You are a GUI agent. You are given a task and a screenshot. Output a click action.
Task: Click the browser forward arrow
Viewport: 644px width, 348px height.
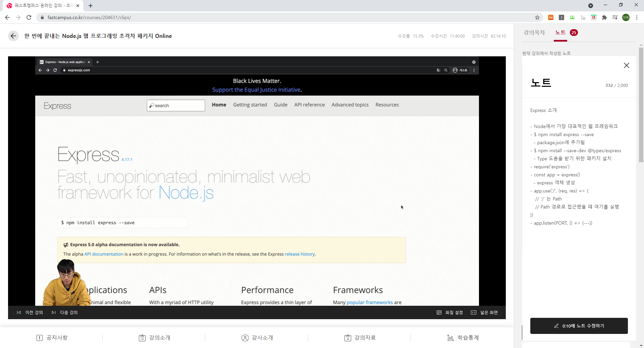pyautogui.click(x=18, y=17)
